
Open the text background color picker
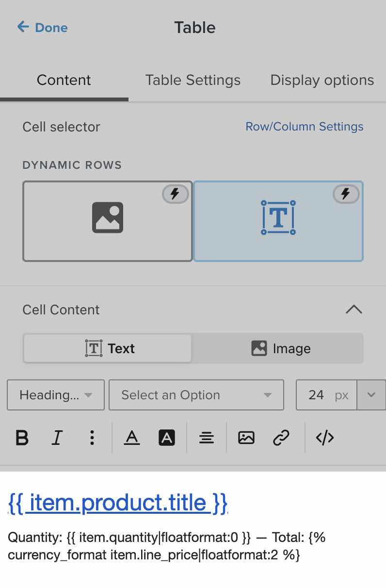[167, 438]
